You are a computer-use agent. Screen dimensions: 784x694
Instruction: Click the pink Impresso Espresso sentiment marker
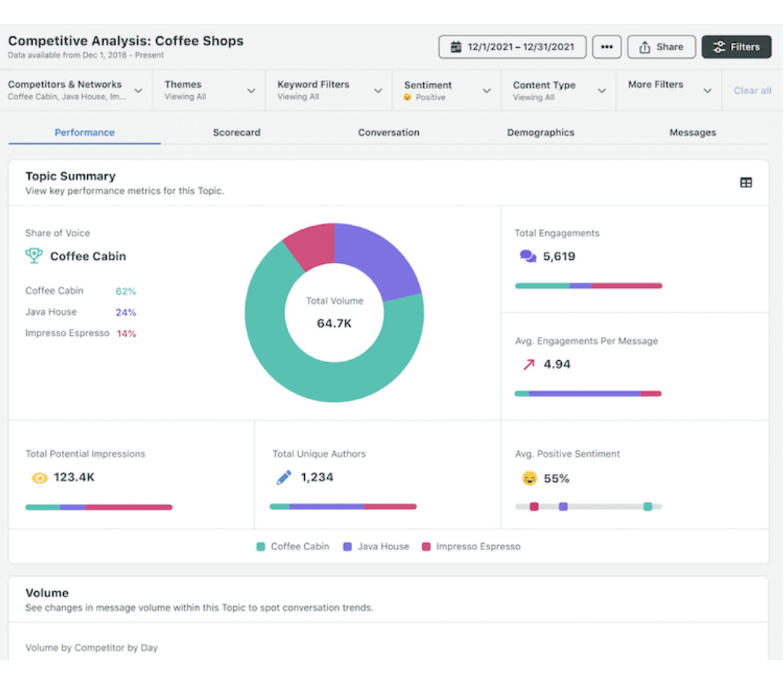coord(534,507)
